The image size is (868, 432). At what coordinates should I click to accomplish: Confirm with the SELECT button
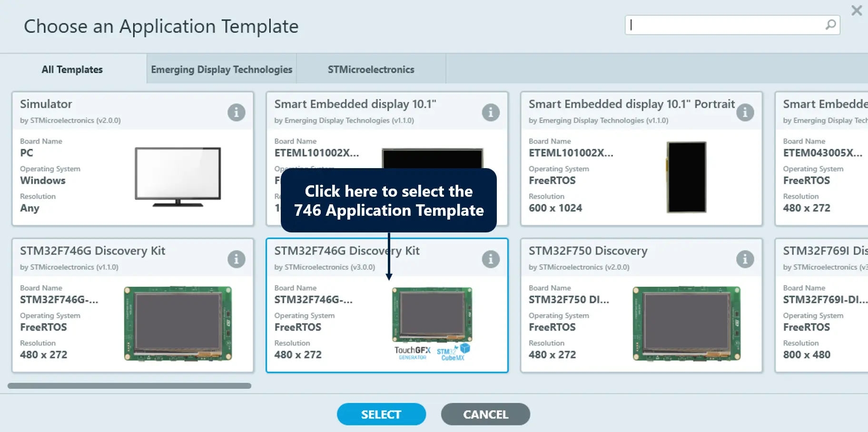[x=381, y=414]
